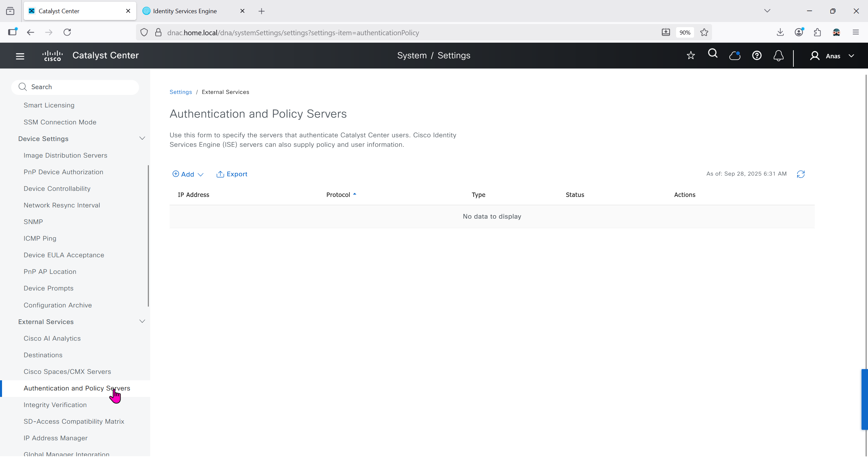Collapse the External Services section
Screen dimensions: 868x463
click(x=142, y=321)
